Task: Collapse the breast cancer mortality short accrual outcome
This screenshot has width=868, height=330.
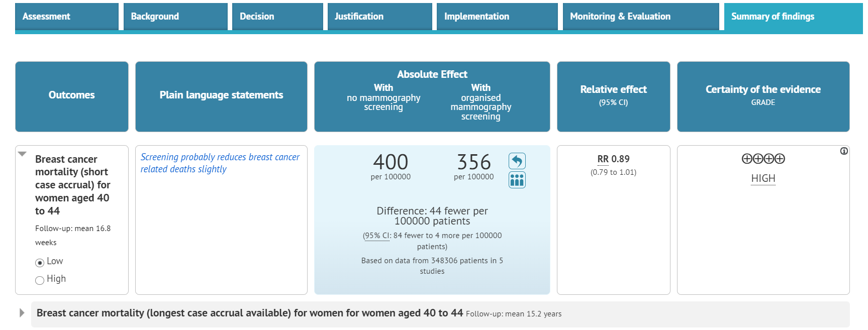Action: (x=21, y=154)
